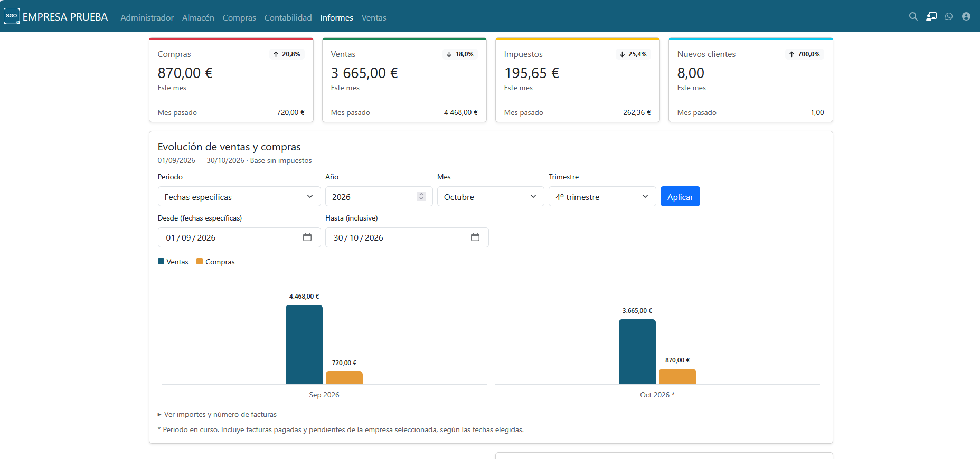Viewport: 980px width, 459px height.
Task: Click the 870,00 € Compras total
Action: pos(185,73)
